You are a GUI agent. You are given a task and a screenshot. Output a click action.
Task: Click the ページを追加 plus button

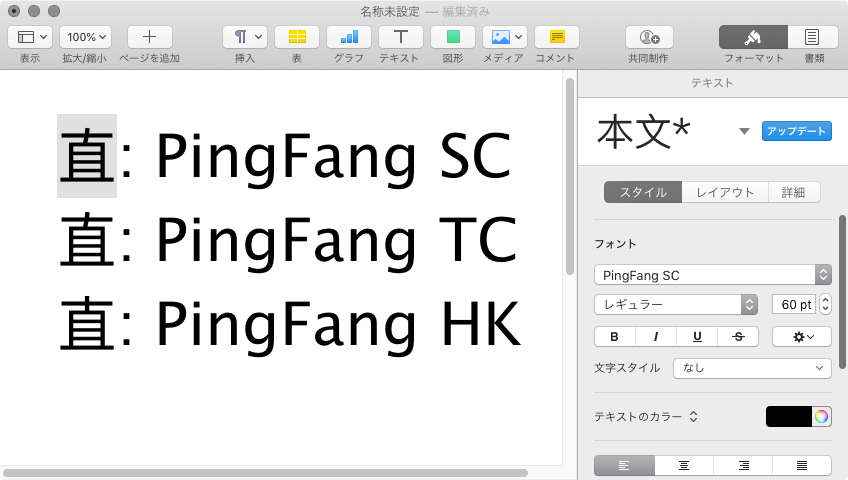coord(150,37)
